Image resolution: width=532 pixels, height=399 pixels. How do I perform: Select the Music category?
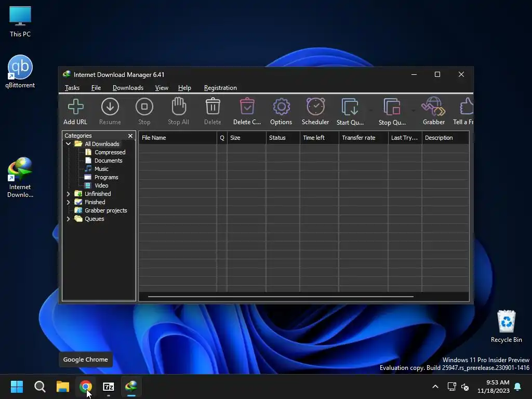pyautogui.click(x=101, y=169)
